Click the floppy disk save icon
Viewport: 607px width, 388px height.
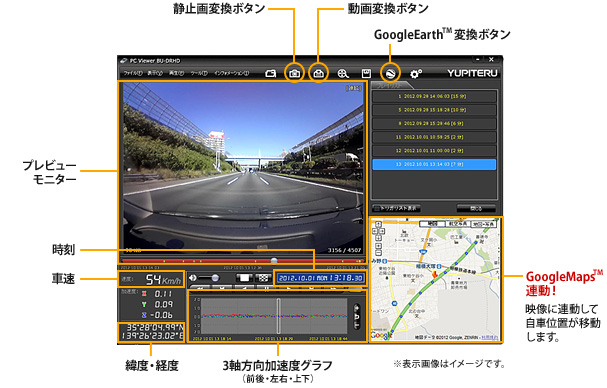(x=366, y=74)
